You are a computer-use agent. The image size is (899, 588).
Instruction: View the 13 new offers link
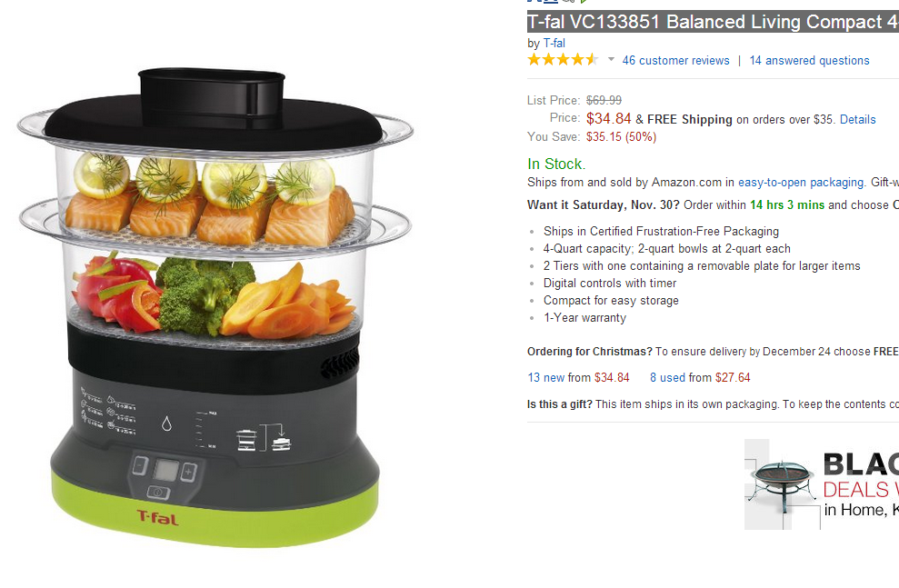pos(546,378)
